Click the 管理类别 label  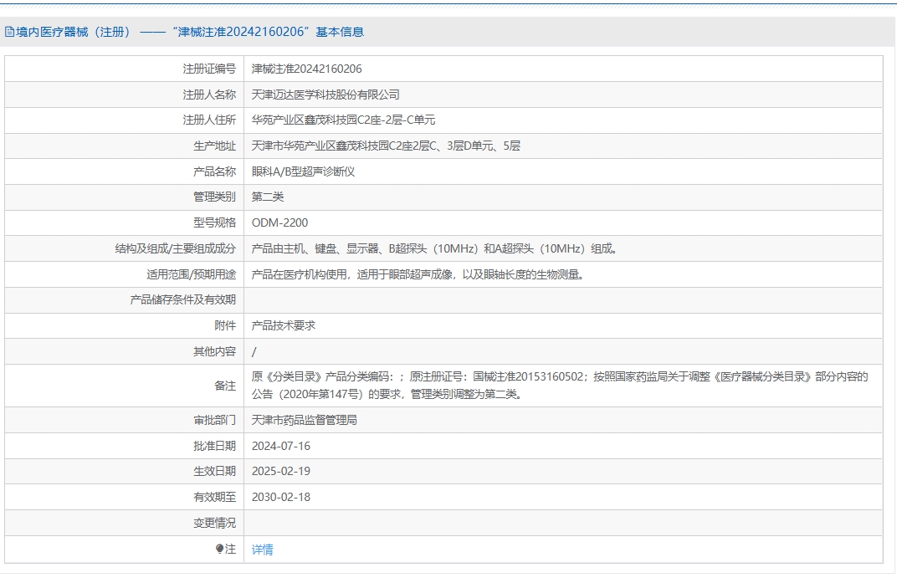click(214, 197)
